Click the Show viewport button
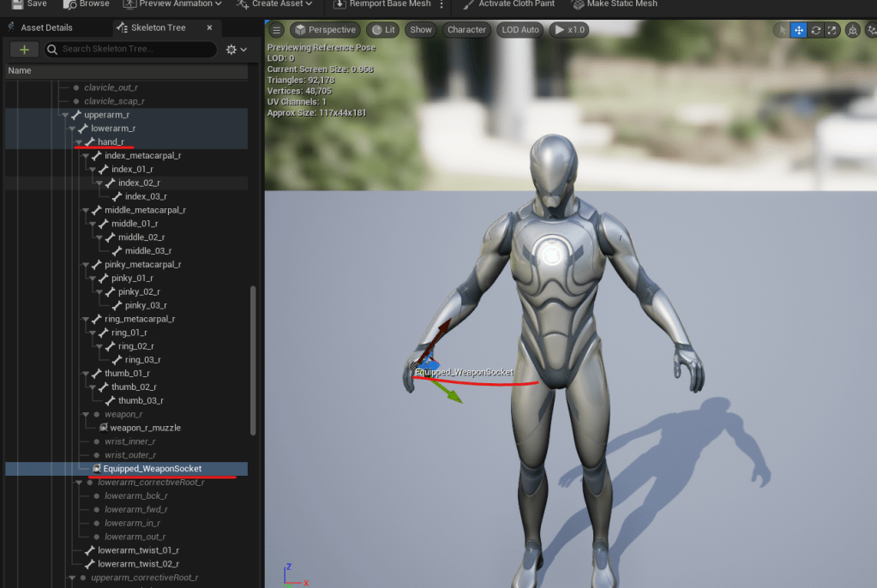This screenshot has height=588, width=877. [421, 30]
